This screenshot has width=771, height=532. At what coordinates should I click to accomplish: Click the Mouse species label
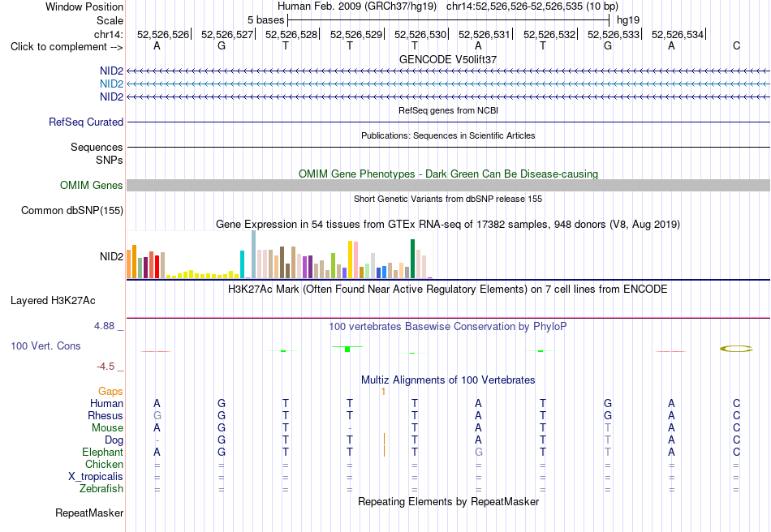(x=107, y=428)
